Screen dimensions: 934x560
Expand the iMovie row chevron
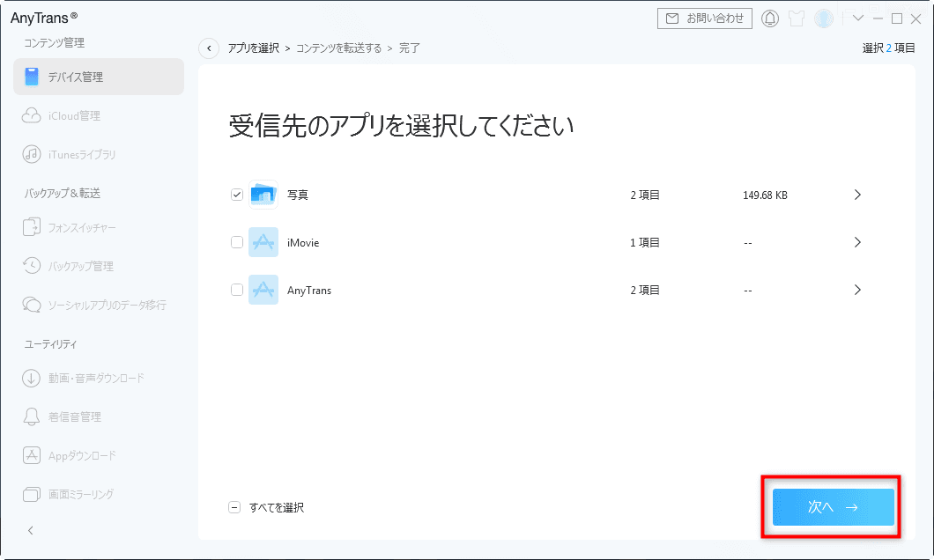pos(857,242)
